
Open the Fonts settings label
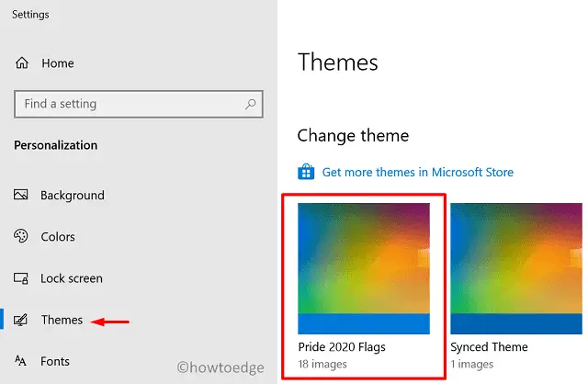[x=55, y=362]
